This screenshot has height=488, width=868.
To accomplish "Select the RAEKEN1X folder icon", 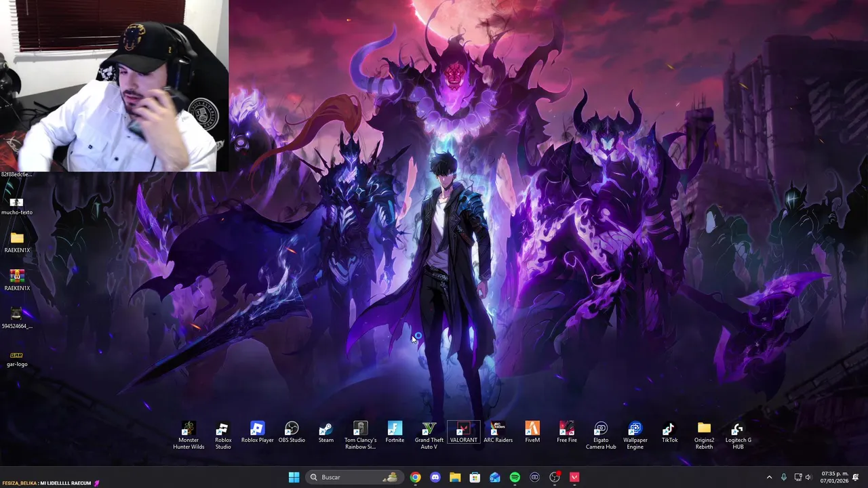I will [x=17, y=243].
